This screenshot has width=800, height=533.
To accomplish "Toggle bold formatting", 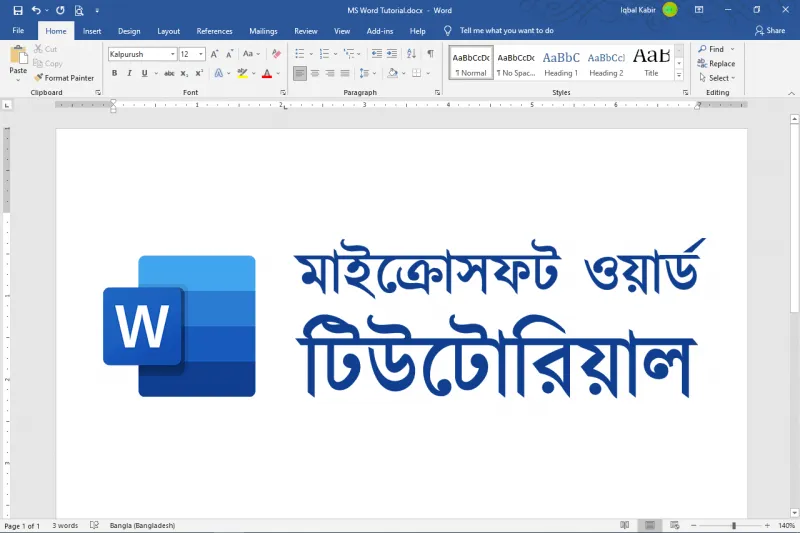I will [x=114, y=73].
